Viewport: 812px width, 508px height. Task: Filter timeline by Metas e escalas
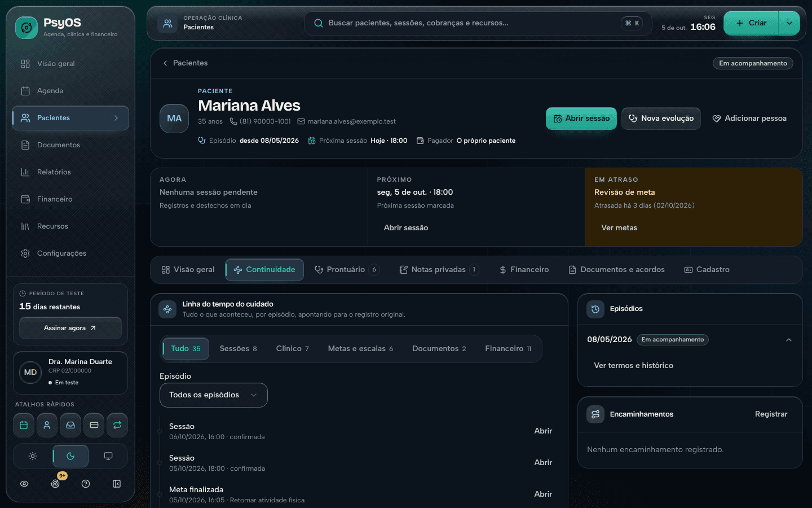click(360, 349)
